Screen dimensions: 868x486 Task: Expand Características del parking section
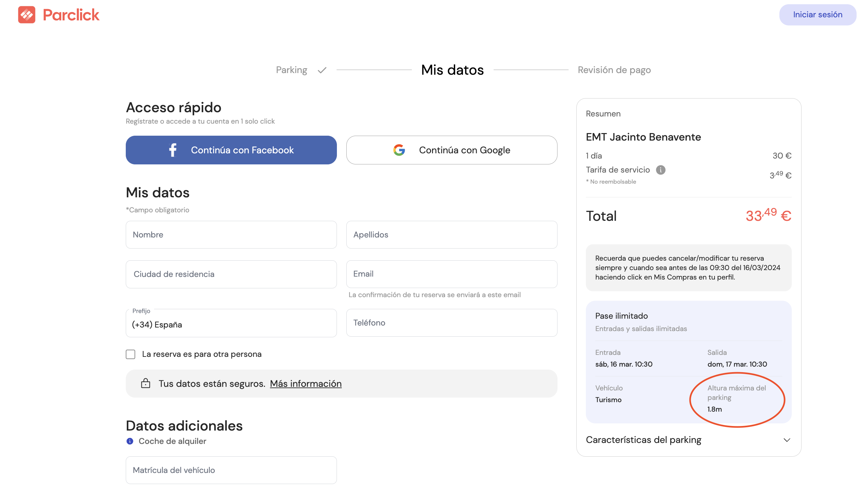click(644, 440)
